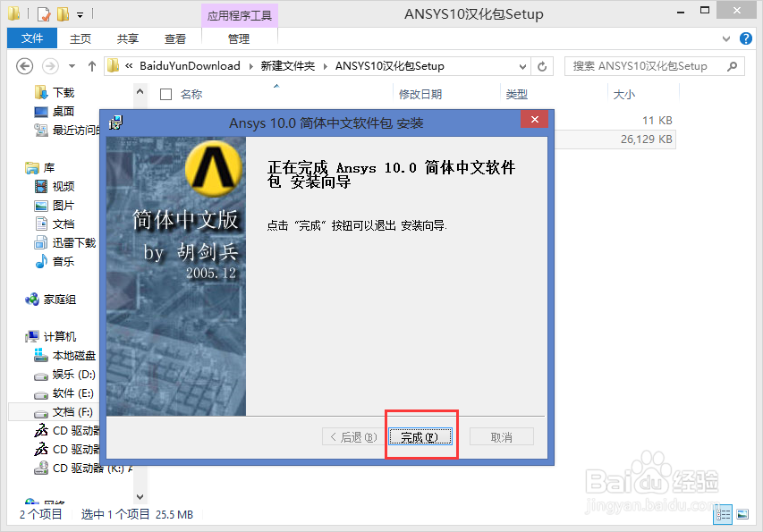Viewport: 763px width, 532px height.
Task: Click the 完成 button to finish installation
Action: click(x=420, y=436)
